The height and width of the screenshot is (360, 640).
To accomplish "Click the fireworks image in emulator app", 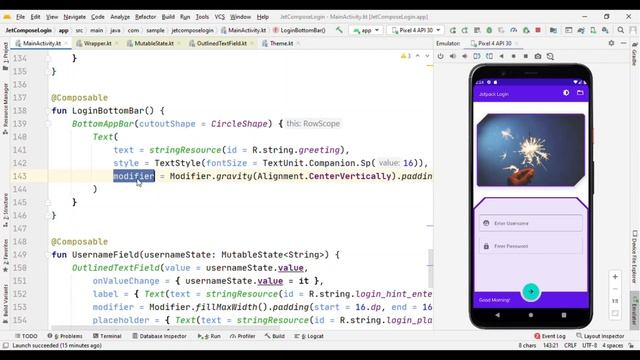I will tap(531, 150).
